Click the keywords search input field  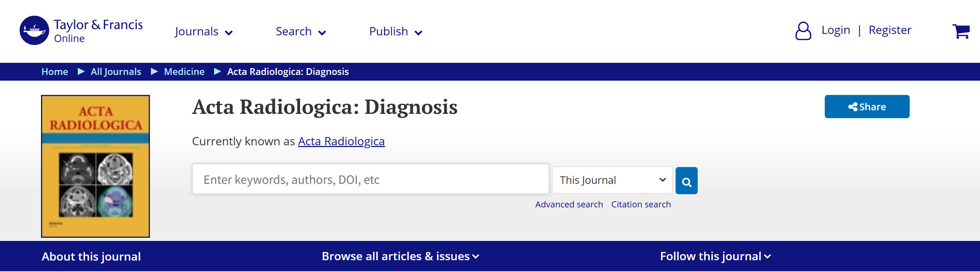[x=370, y=179]
